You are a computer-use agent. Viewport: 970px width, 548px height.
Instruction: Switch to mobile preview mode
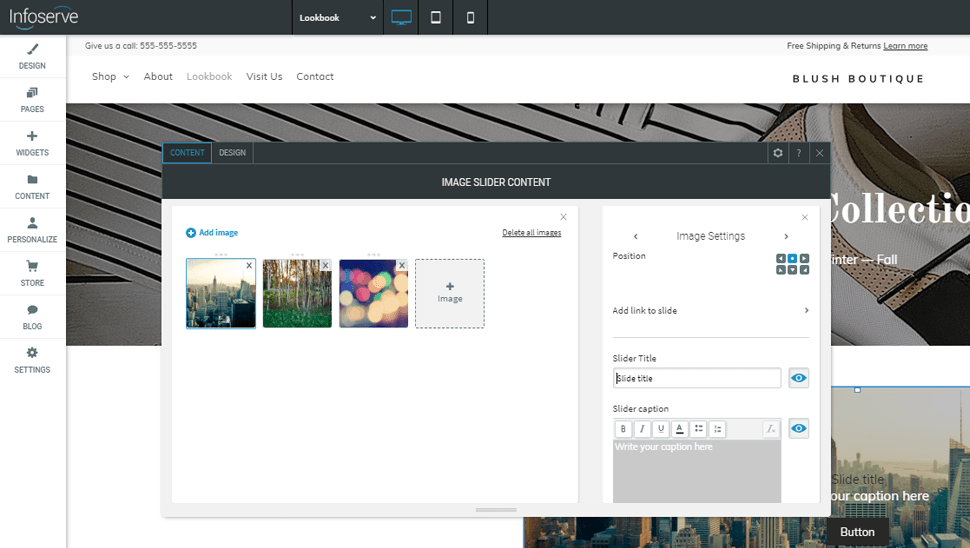point(470,17)
